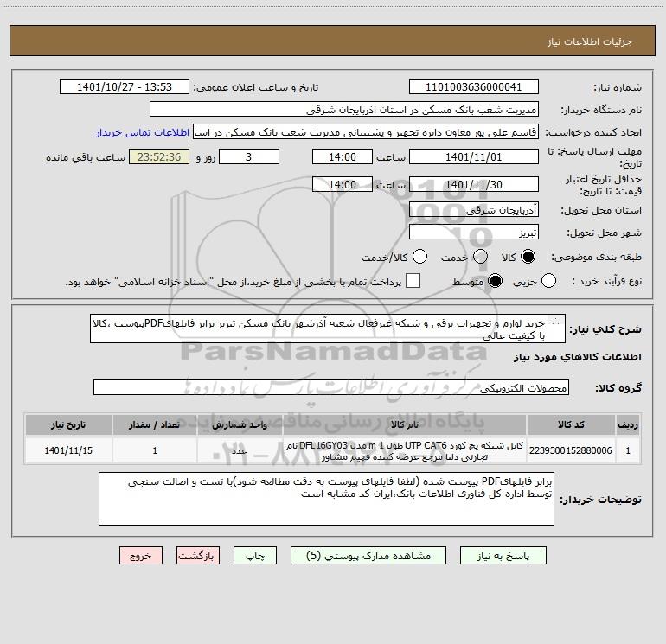This screenshot has height=644, width=666.
Task: Click the خروج exit button
Action: pyautogui.click(x=141, y=556)
